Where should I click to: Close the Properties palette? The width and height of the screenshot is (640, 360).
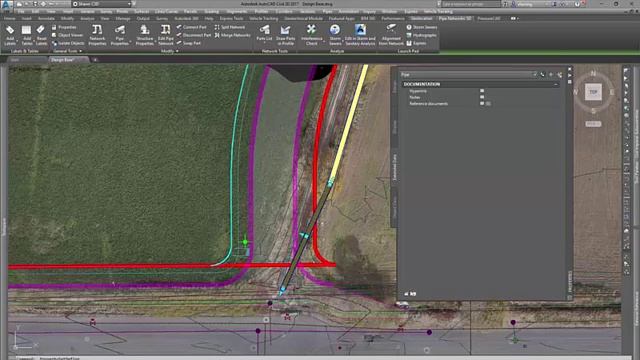pyautogui.click(x=569, y=69)
